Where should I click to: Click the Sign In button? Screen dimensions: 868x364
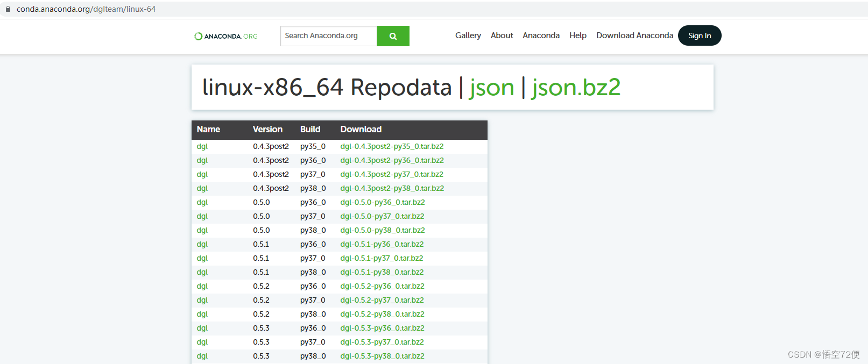coord(700,35)
